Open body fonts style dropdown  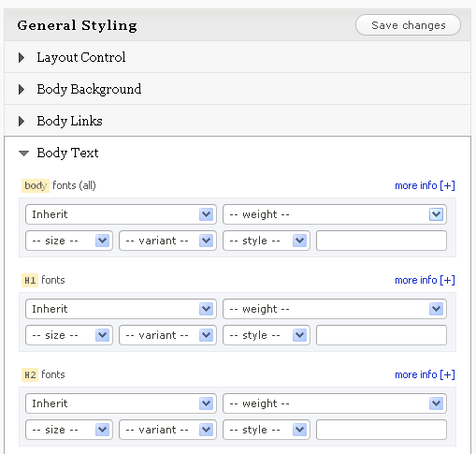click(x=267, y=241)
